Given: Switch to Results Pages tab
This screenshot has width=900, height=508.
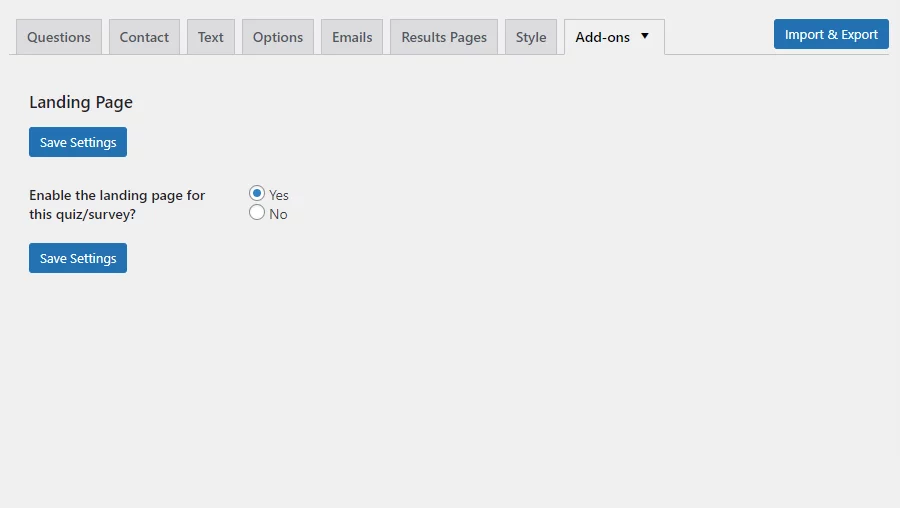Looking at the screenshot, I should point(444,37).
